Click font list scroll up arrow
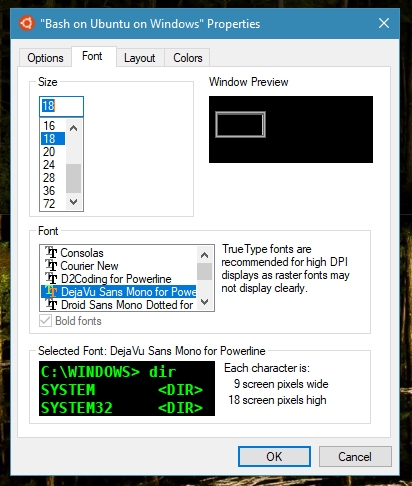Viewport: 412px width, 486px height. click(205, 255)
